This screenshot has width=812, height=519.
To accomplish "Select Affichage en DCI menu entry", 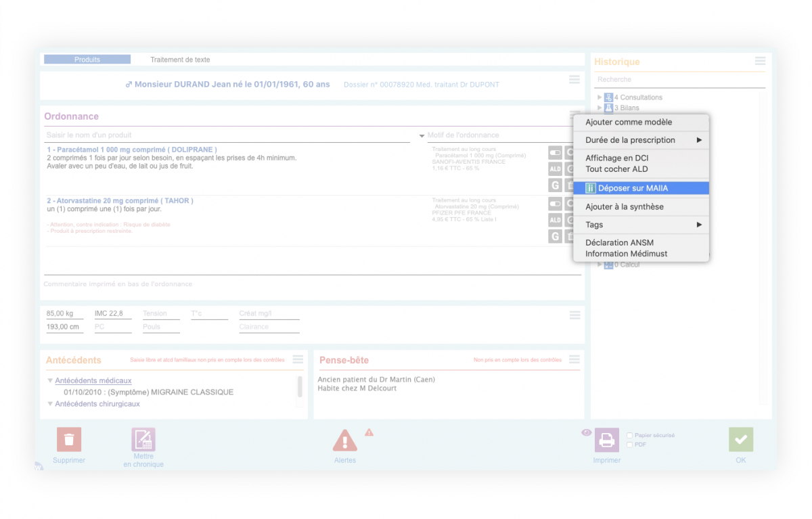I will (641, 158).
